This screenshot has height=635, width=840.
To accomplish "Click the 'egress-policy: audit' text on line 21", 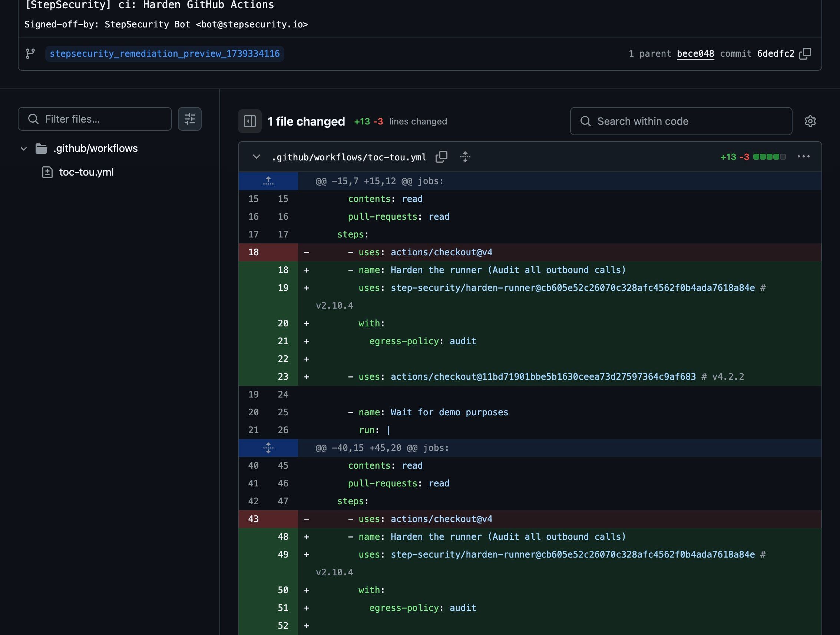I will pos(423,341).
